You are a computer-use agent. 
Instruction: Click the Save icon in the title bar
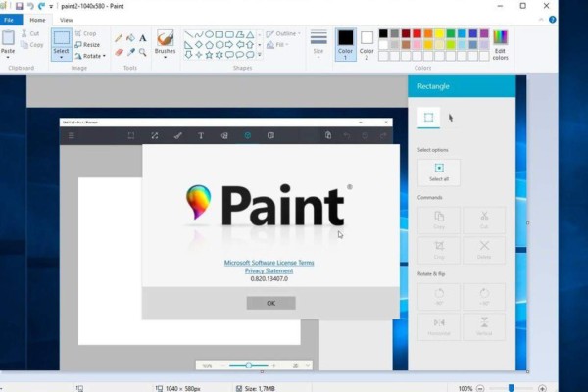[20, 6]
